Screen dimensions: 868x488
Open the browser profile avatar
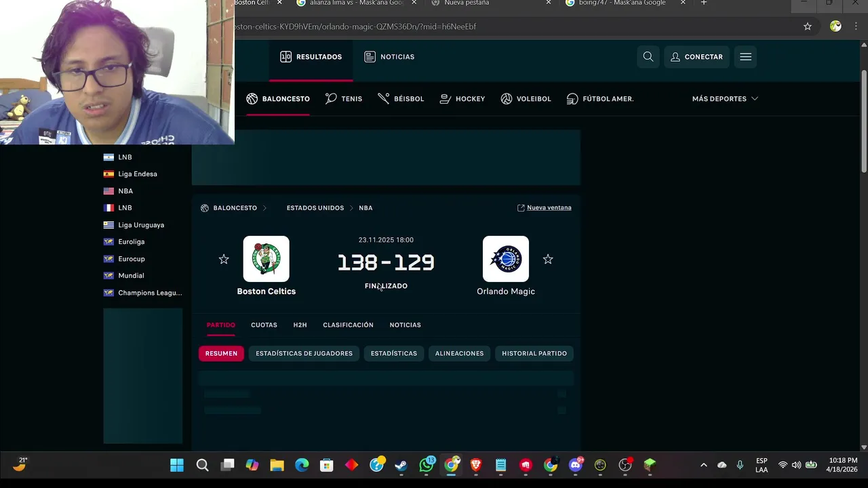[835, 26]
